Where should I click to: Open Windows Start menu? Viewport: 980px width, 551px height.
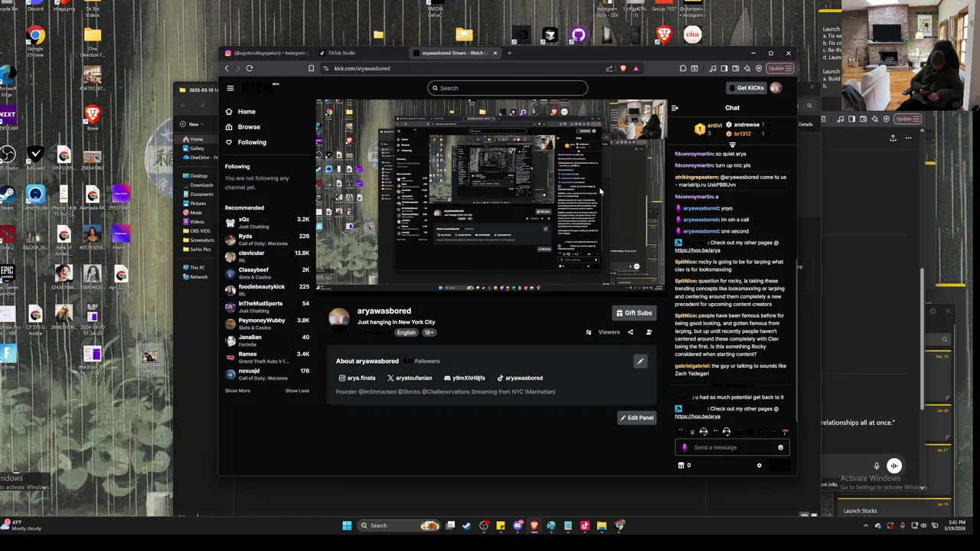tap(347, 526)
